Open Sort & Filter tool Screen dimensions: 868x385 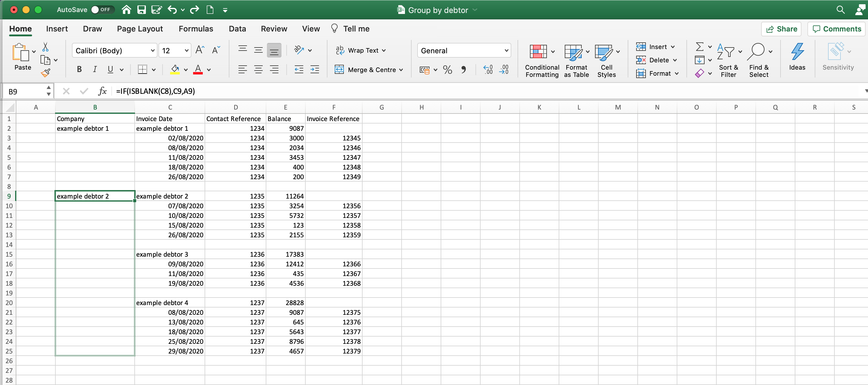[x=728, y=61]
